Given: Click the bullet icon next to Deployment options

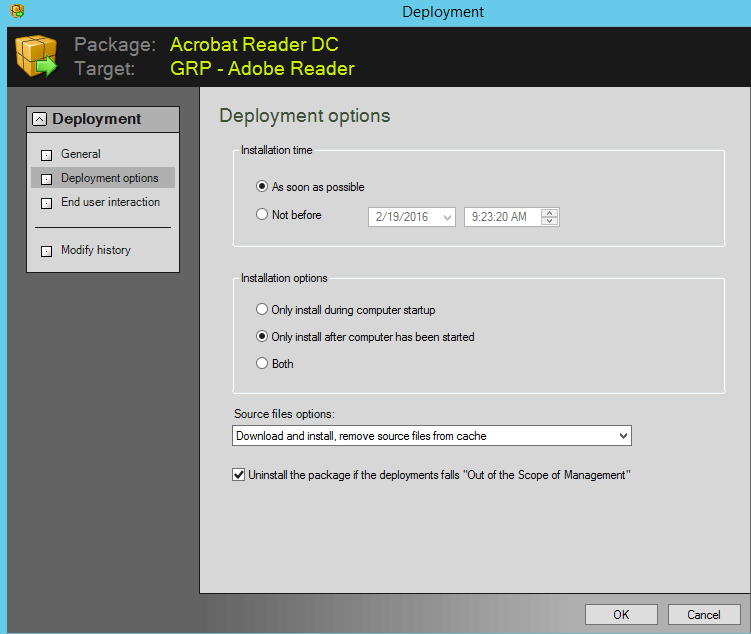Looking at the screenshot, I should 46,179.
